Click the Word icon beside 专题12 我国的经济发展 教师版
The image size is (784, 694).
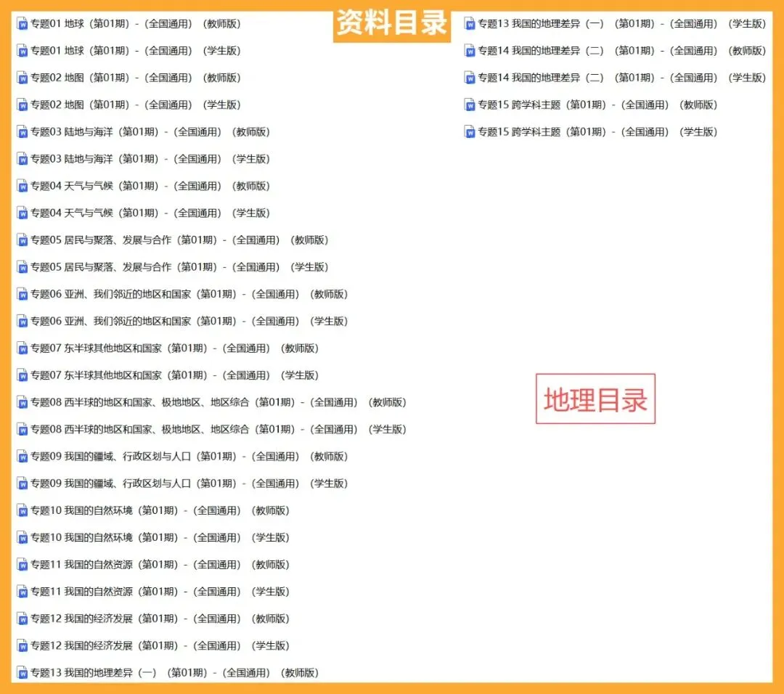click(x=21, y=618)
